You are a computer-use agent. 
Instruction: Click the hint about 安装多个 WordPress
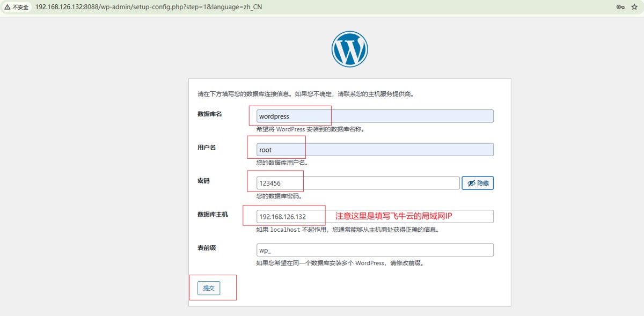point(340,263)
